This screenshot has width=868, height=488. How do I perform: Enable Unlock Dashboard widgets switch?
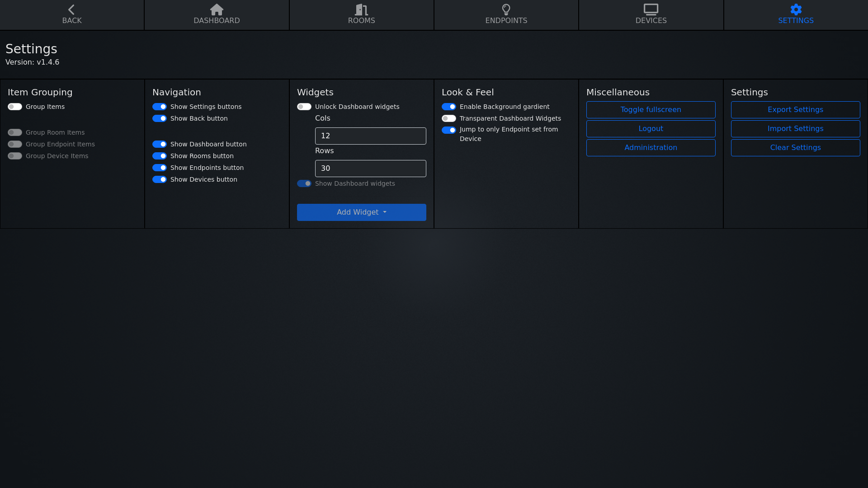[x=304, y=107]
